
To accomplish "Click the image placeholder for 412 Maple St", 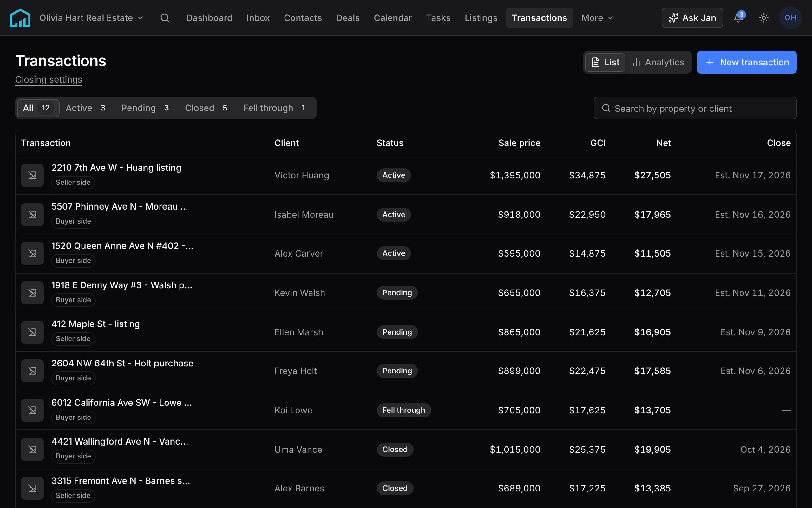I will (32, 332).
